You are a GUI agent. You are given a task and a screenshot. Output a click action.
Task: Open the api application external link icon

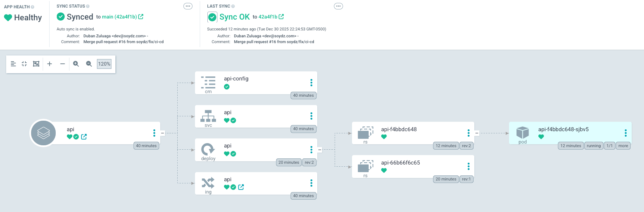tap(84, 137)
